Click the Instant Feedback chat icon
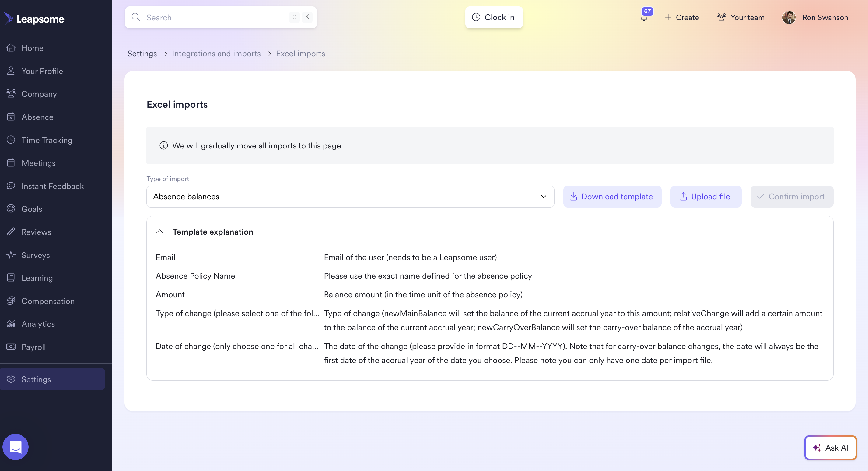868x471 pixels. [11, 186]
